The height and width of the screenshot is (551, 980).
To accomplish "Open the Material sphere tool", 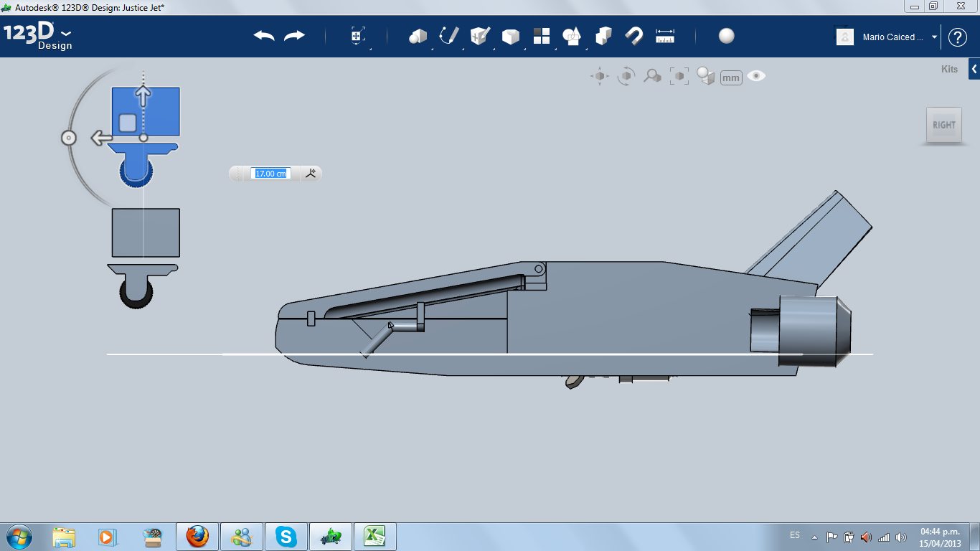I will (727, 36).
